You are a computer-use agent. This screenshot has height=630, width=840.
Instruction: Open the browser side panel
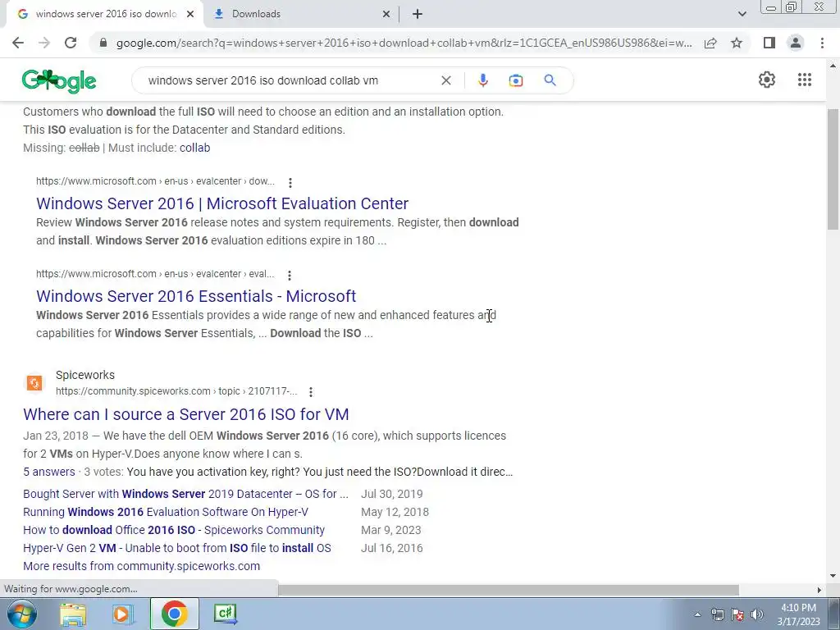coord(769,43)
